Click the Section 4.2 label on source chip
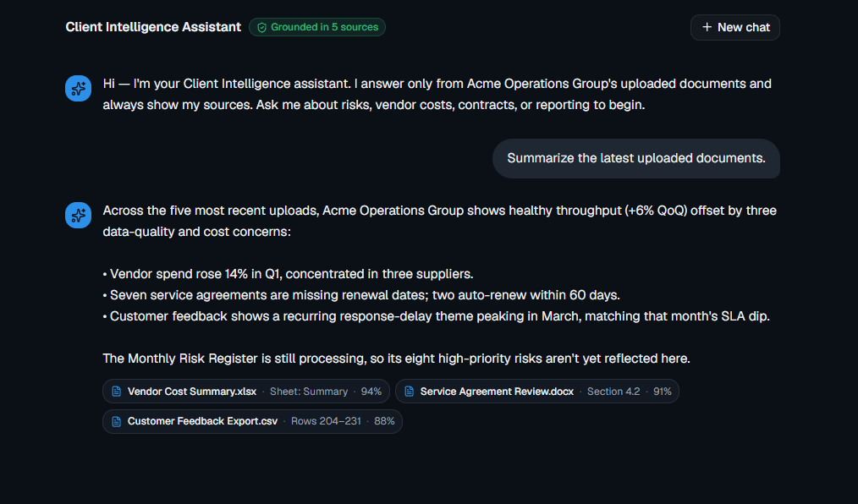The image size is (858, 504). 613,392
